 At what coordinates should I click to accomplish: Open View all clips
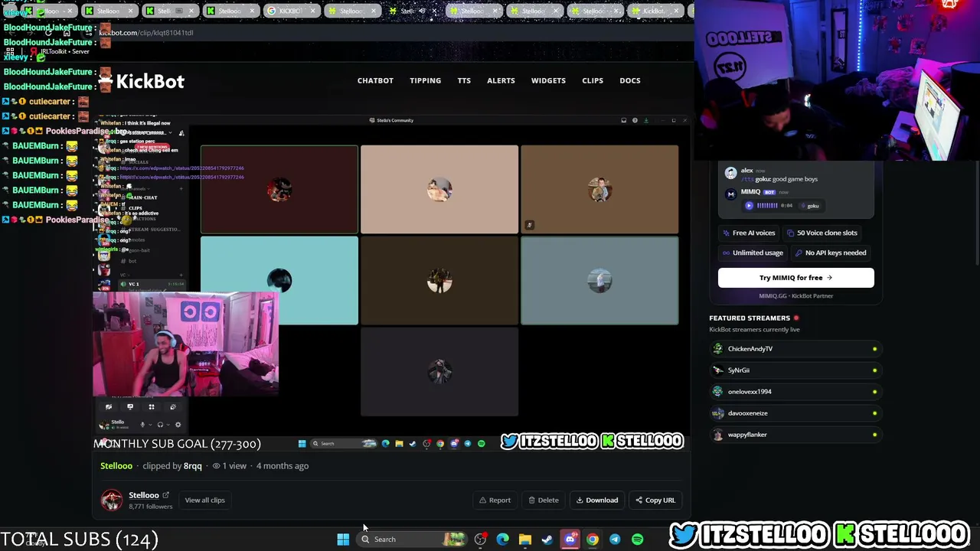(x=204, y=500)
